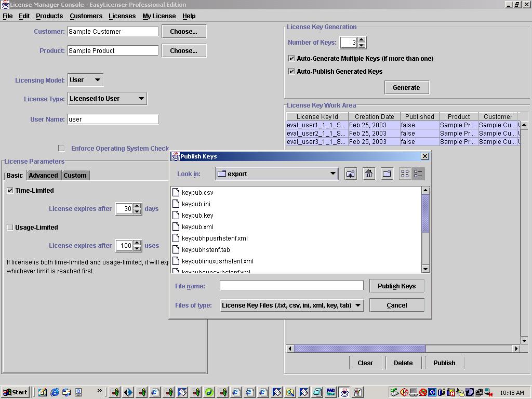Viewport: 532px width, 399px height.
Task: Expand the License Type dropdown
Action: 107,99
